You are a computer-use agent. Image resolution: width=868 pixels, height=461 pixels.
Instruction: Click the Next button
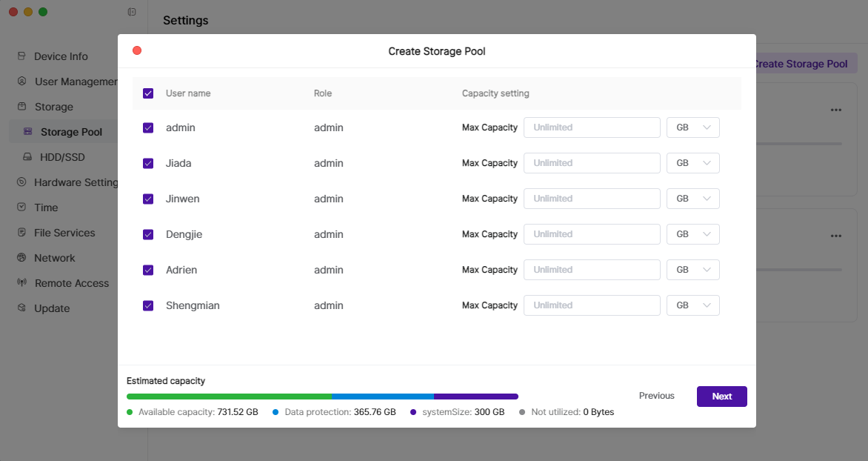click(722, 397)
